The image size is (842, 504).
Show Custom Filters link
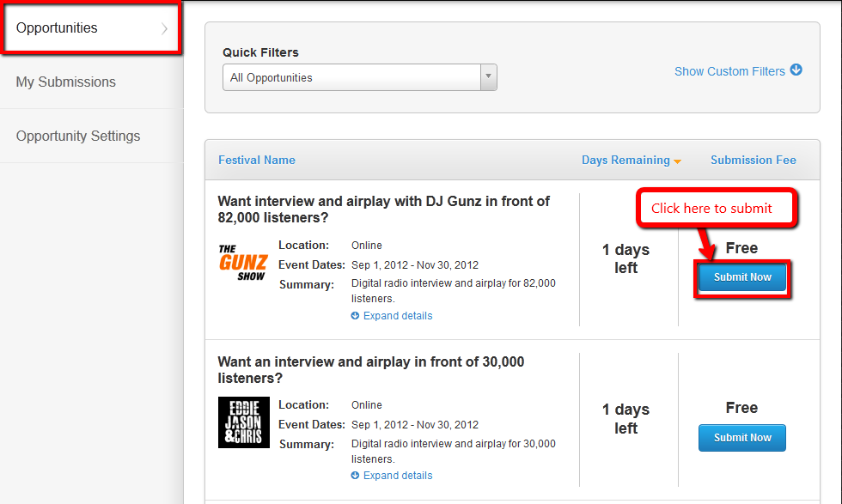[729, 71]
